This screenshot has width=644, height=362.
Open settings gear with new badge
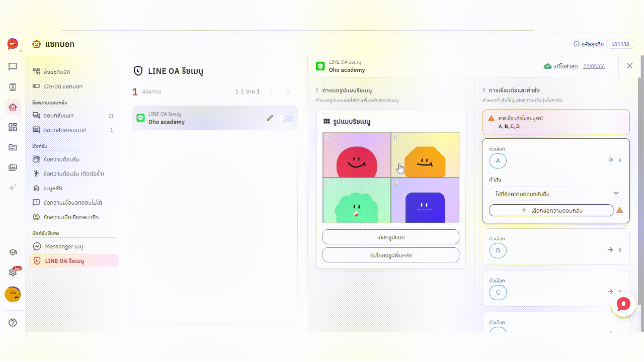[x=13, y=273]
